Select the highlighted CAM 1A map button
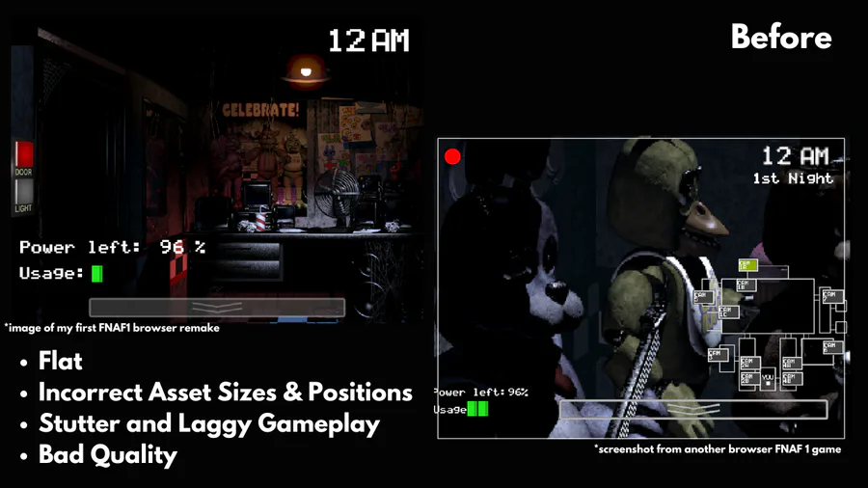868x488 pixels. coord(747,265)
